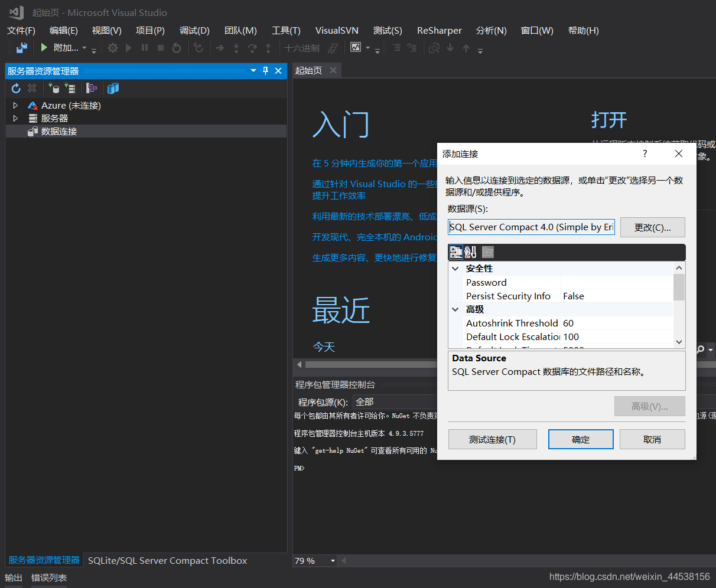Open the package source combo box
Screen dimensions: 716x588
396,401
